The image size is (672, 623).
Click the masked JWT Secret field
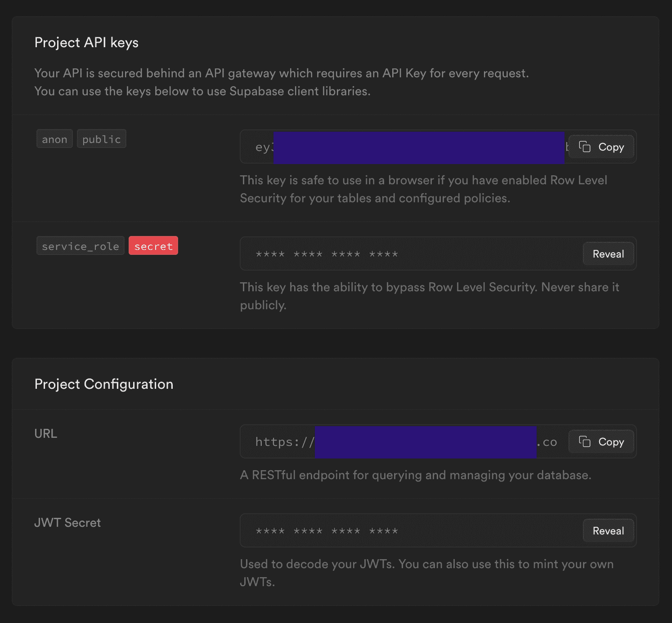click(405, 531)
